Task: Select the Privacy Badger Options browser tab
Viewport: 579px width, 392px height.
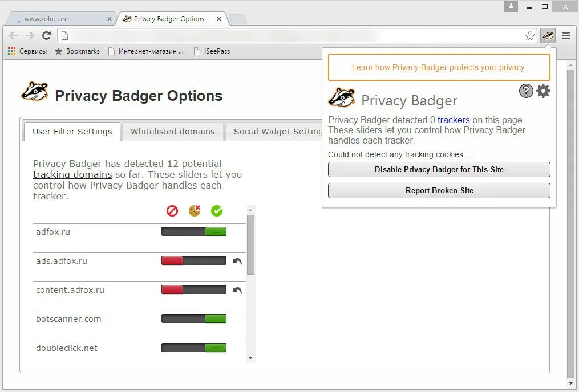Action: (x=172, y=18)
